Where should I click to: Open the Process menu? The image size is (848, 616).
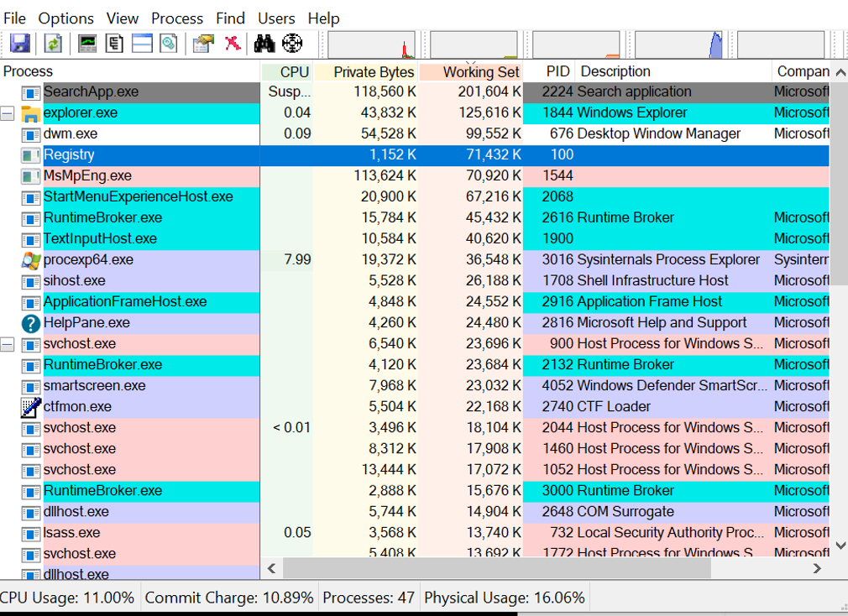177,18
